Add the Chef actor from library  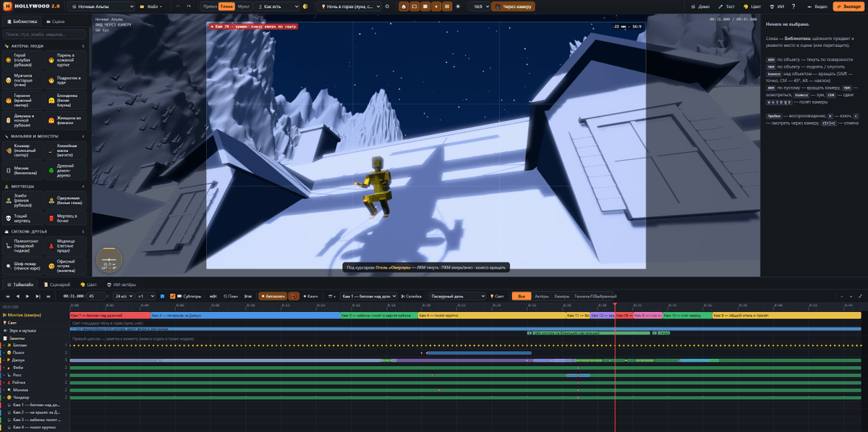click(23, 266)
